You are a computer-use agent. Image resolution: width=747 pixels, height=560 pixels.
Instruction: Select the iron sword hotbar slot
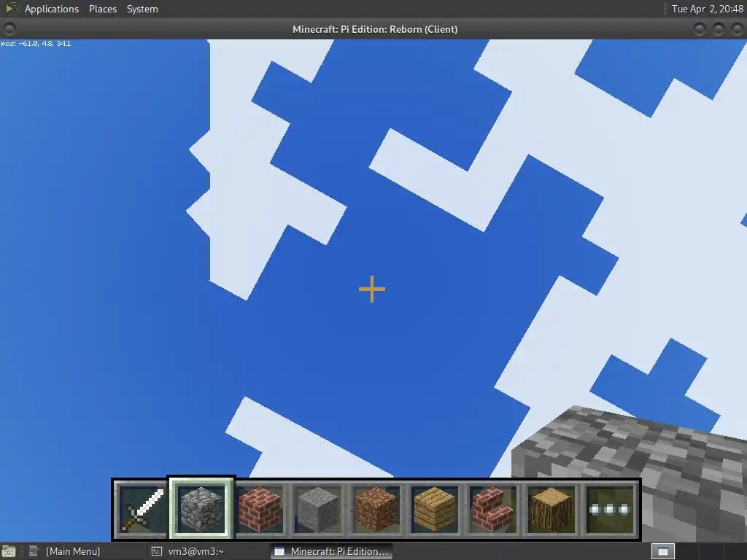point(142,509)
